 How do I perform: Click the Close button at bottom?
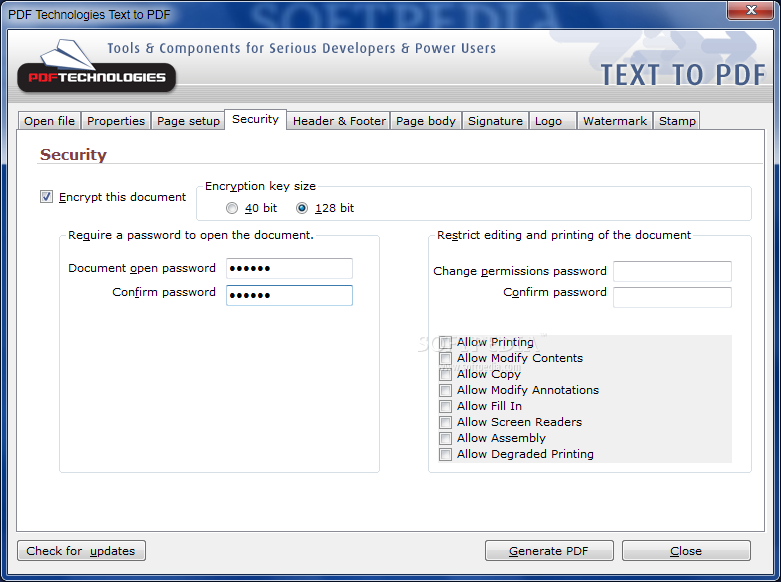click(x=686, y=551)
